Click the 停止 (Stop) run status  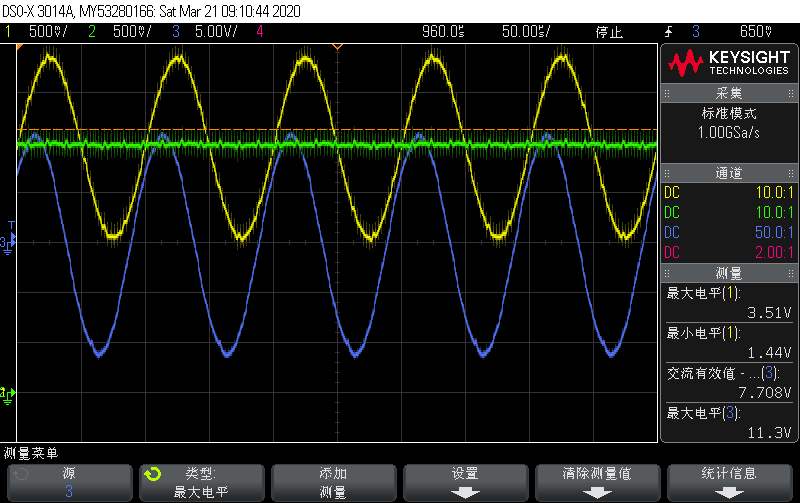pyautogui.click(x=609, y=32)
